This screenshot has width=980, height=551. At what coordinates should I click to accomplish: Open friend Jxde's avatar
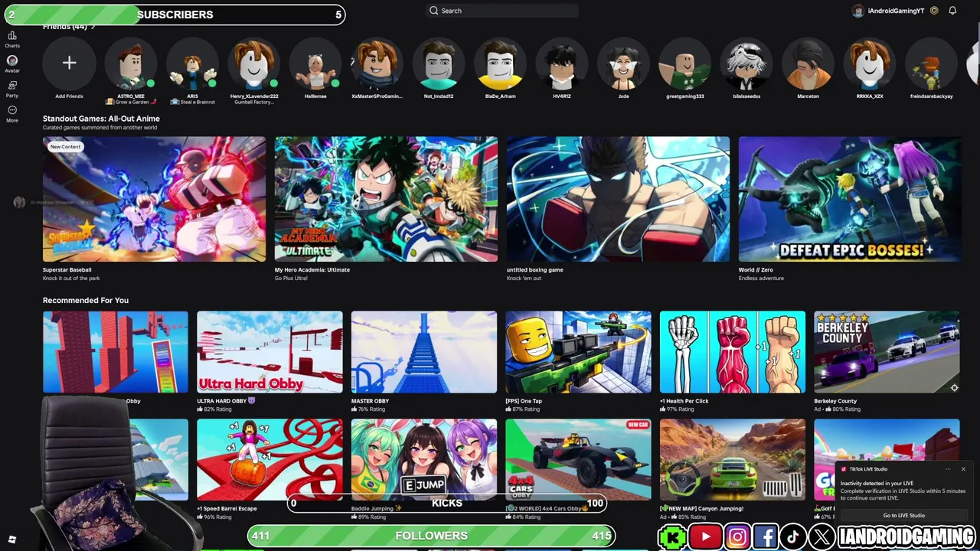623,63
